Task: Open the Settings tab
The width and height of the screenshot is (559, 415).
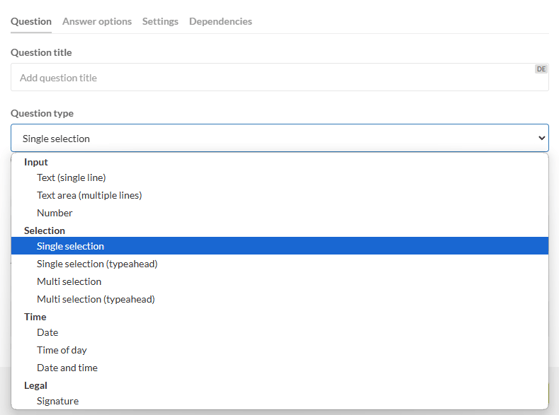Action: tap(160, 21)
